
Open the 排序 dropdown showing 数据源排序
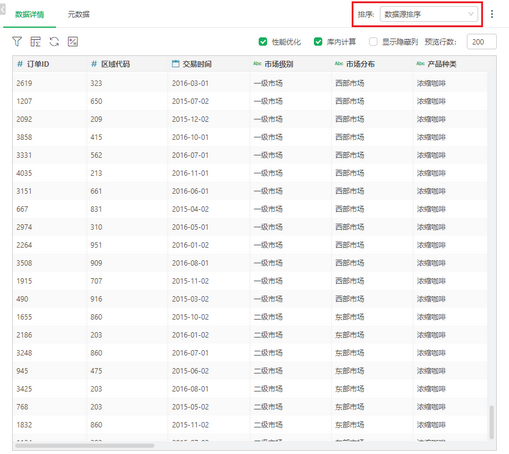(429, 14)
